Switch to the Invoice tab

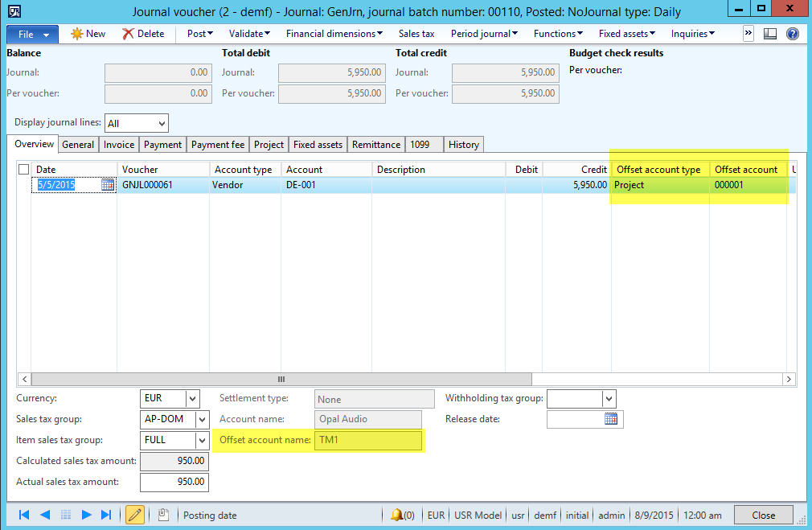(118, 145)
